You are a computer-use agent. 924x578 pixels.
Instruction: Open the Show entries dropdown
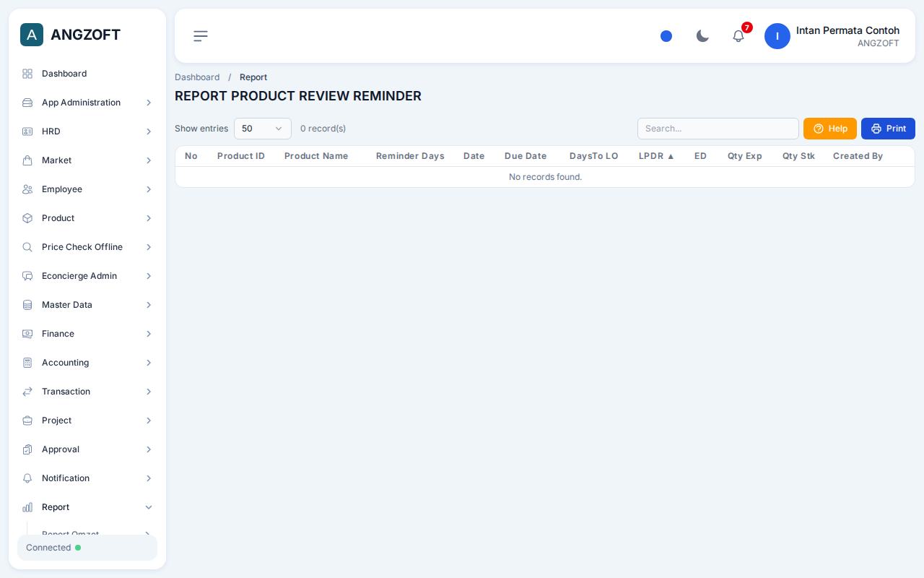coord(263,129)
